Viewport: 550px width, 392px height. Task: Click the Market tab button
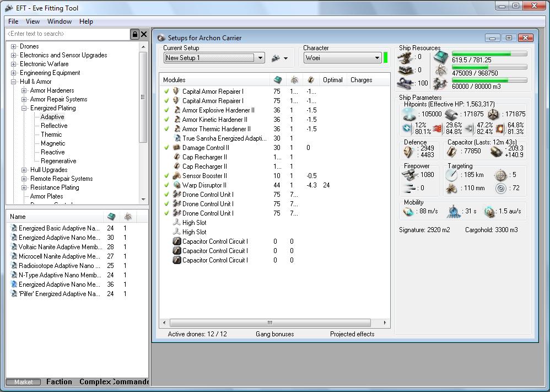[23, 382]
